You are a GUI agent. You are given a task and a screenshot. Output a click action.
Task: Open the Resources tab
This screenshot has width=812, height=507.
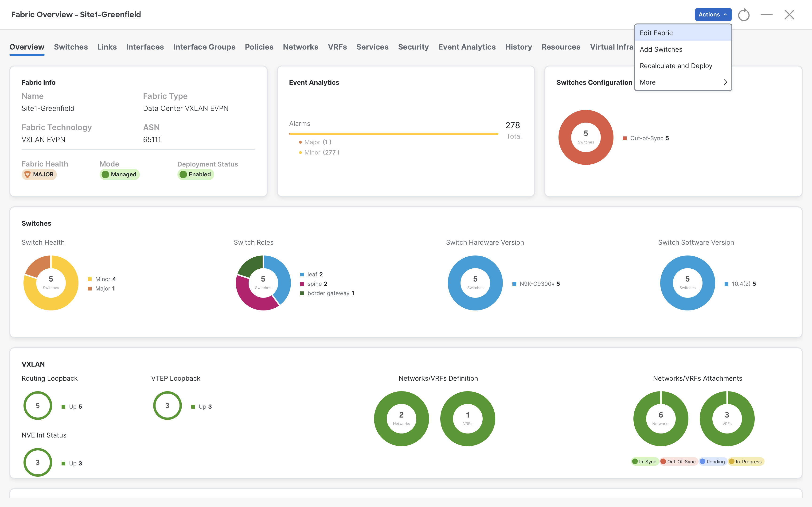(561, 47)
